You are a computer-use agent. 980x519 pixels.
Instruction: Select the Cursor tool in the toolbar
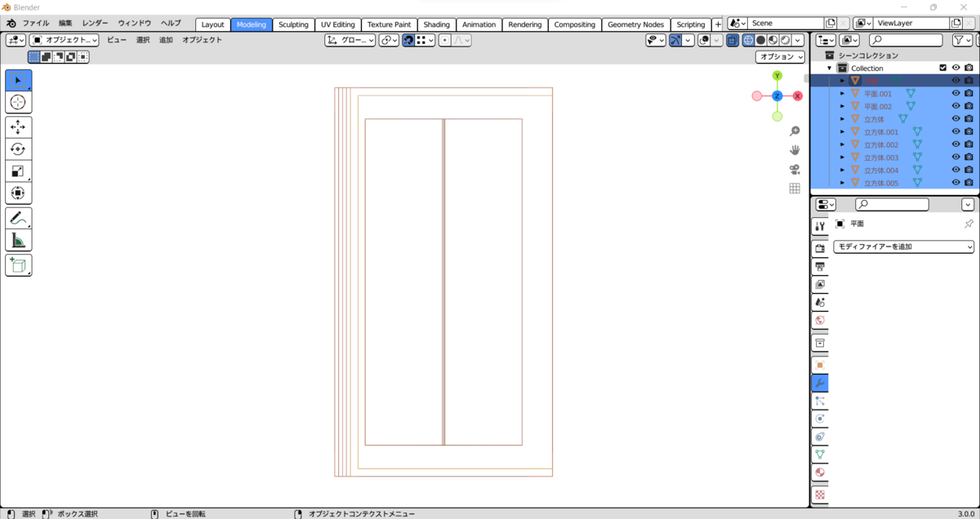(18, 102)
